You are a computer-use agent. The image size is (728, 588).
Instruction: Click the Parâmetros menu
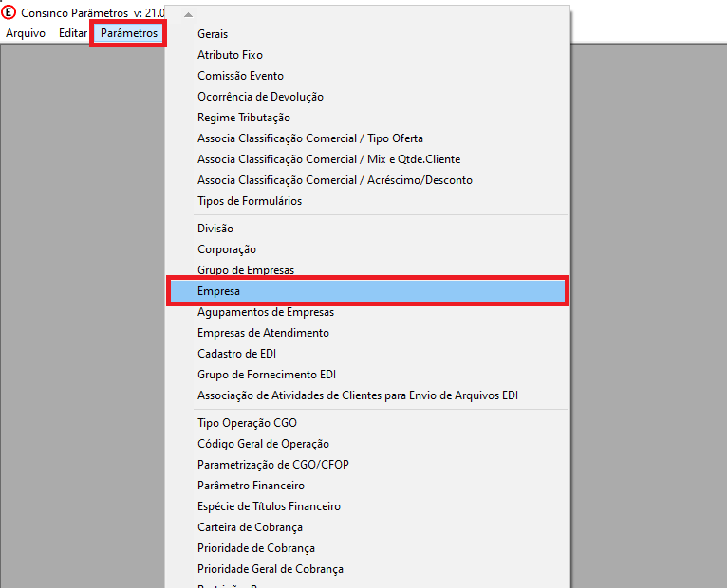click(x=129, y=33)
